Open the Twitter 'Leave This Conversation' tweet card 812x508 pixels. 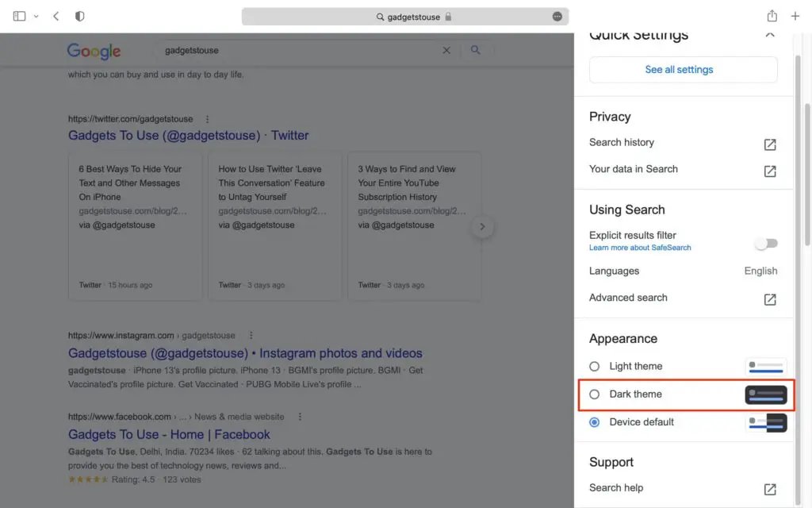pos(275,226)
